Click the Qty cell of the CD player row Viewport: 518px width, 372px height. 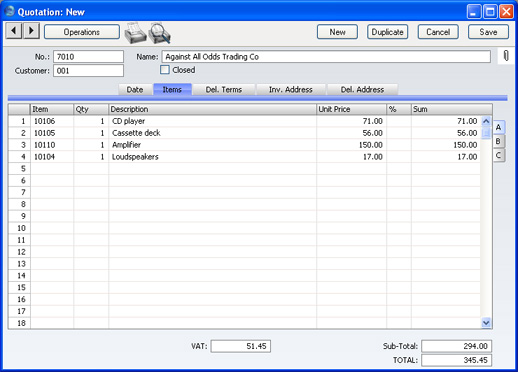point(91,121)
